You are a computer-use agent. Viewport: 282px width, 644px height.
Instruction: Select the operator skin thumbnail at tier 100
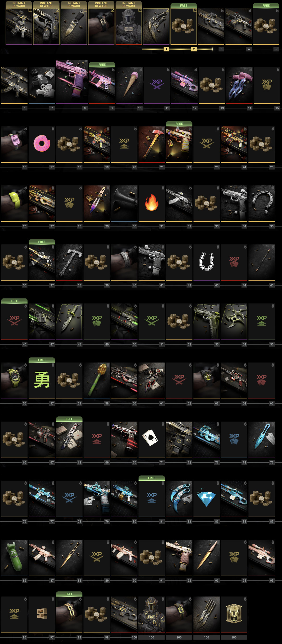[152, 614]
